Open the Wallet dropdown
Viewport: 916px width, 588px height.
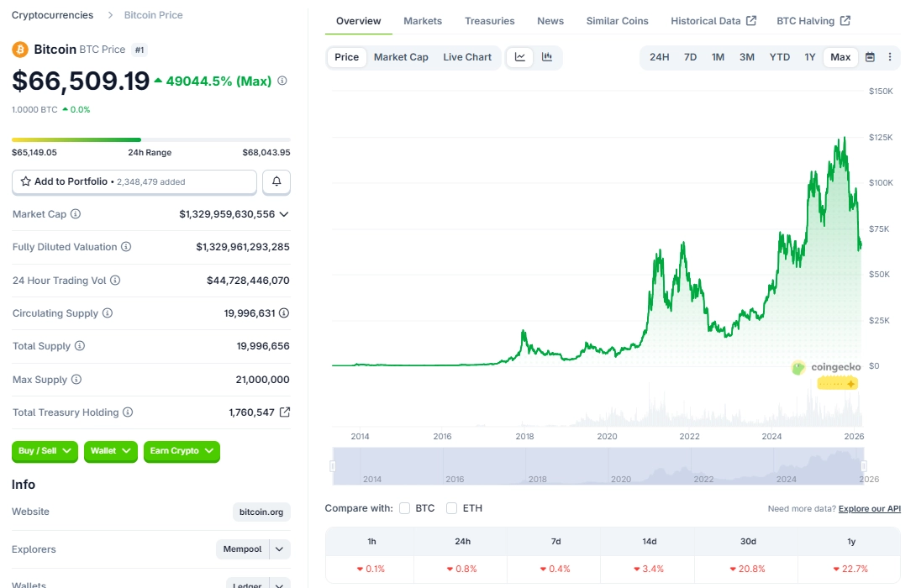pos(110,451)
